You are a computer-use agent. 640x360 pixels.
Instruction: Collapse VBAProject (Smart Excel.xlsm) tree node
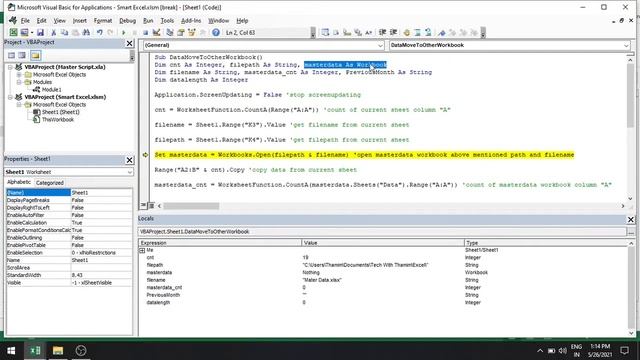coord(10,97)
